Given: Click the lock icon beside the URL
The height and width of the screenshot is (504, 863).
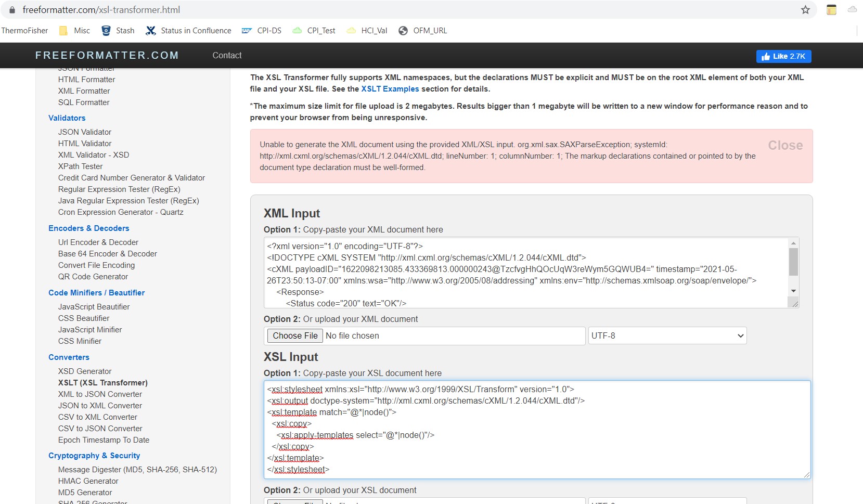Looking at the screenshot, I should [x=12, y=10].
